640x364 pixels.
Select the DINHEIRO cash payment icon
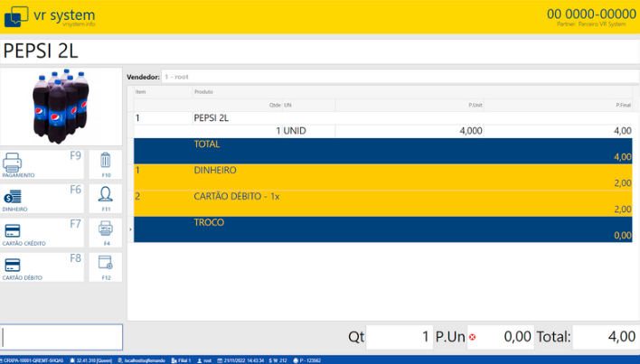(13, 196)
